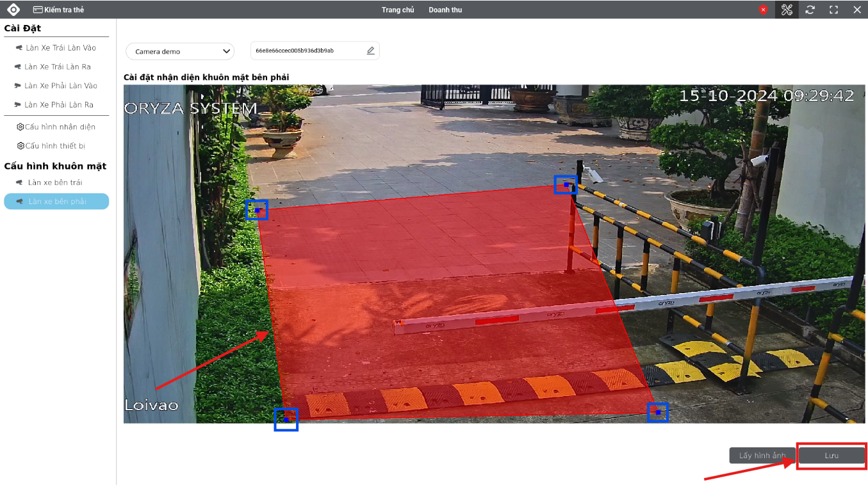The image size is (868, 487).
Task: Click the Lấy hình ảnh button
Action: (762, 456)
